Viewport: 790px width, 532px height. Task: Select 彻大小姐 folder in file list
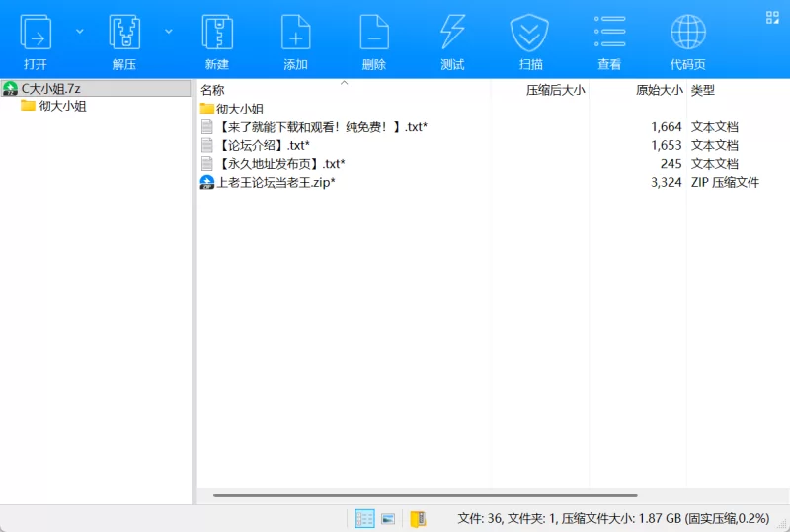click(240, 109)
